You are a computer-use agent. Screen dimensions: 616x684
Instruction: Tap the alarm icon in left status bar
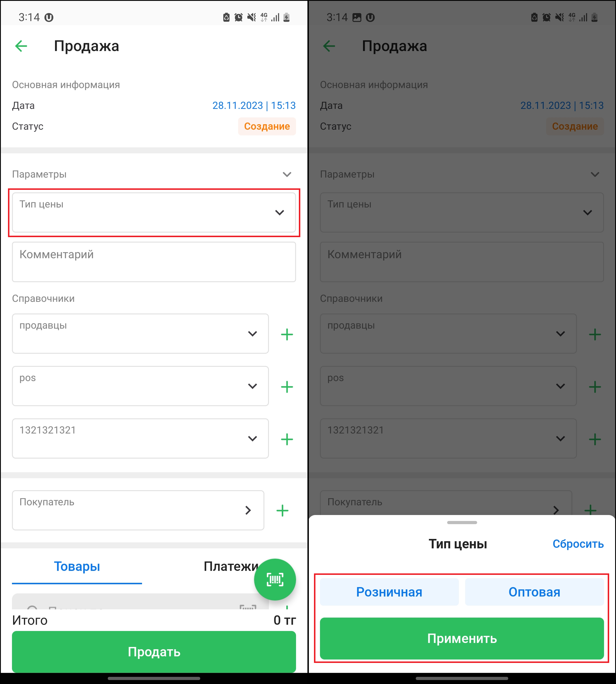(x=239, y=17)
